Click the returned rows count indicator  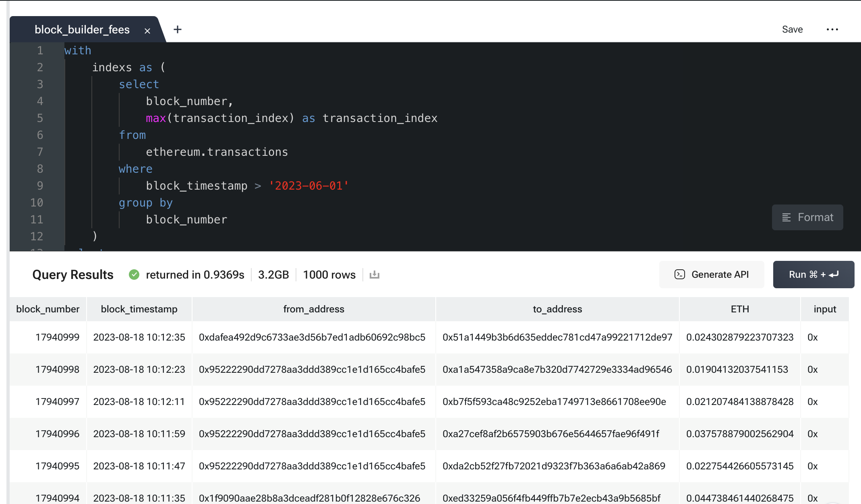click(329, 275)
